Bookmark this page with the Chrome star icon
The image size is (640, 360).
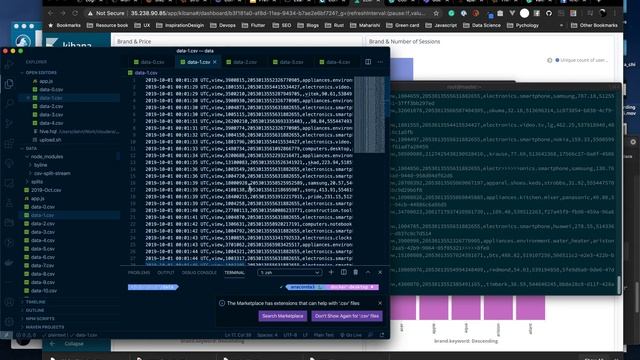pos(436,13)
